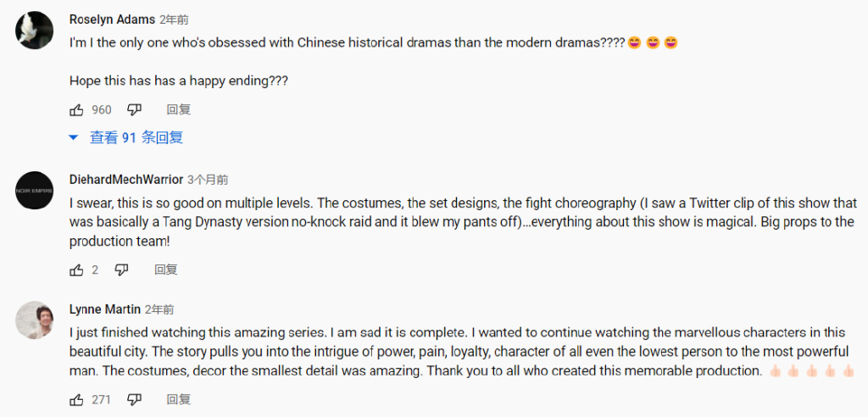The width and height of the screenshot is (868, 417).
Task: Like Roselyn Adams' comment
Action: point(76,109)
